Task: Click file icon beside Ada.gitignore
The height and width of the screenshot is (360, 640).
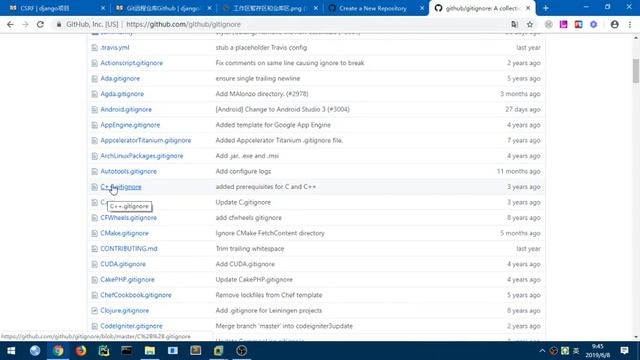Action: [x=95, y=79]
